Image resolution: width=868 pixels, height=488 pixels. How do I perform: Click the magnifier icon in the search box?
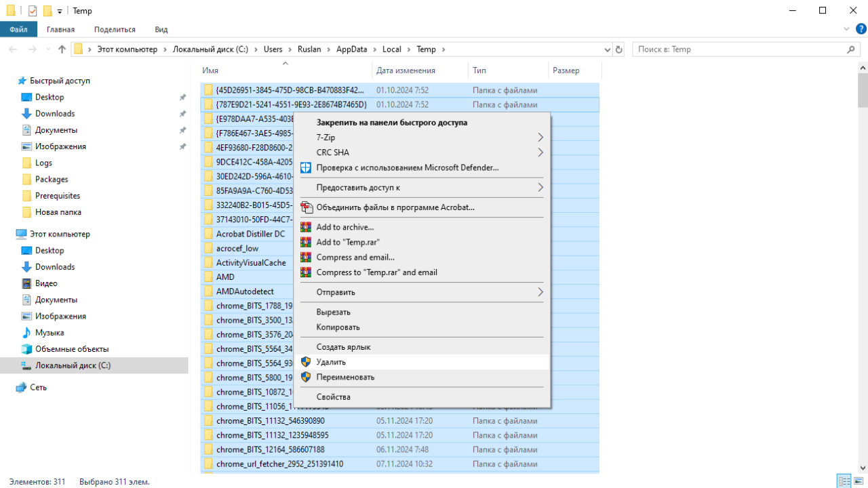(851, 49)
